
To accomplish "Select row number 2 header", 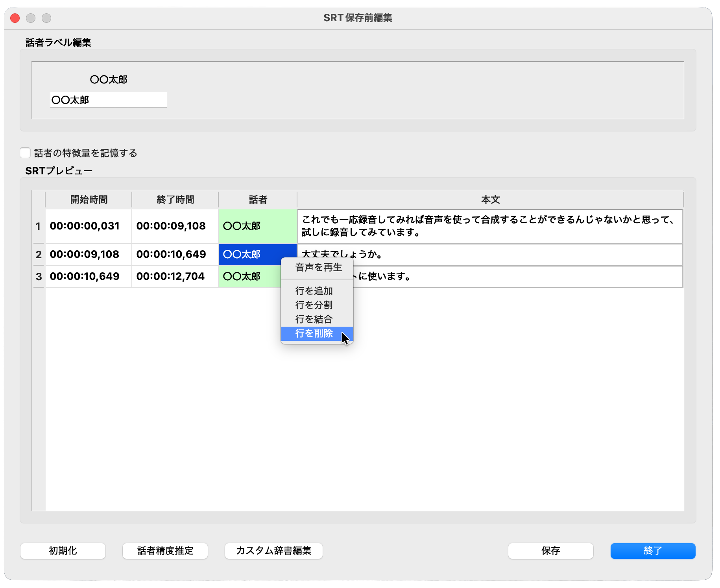I will [x=39, y=255].
